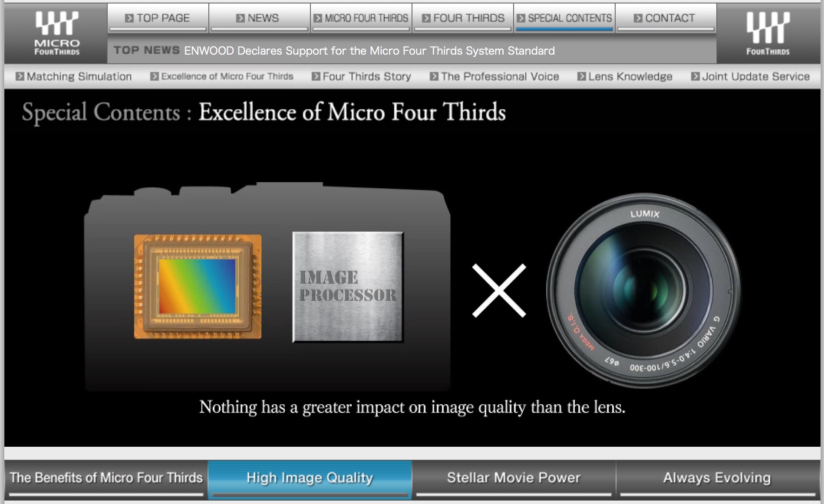This screenshot has height=504, width=824.
Task: Open Lens Knowledge link
Action: (625, 77)
